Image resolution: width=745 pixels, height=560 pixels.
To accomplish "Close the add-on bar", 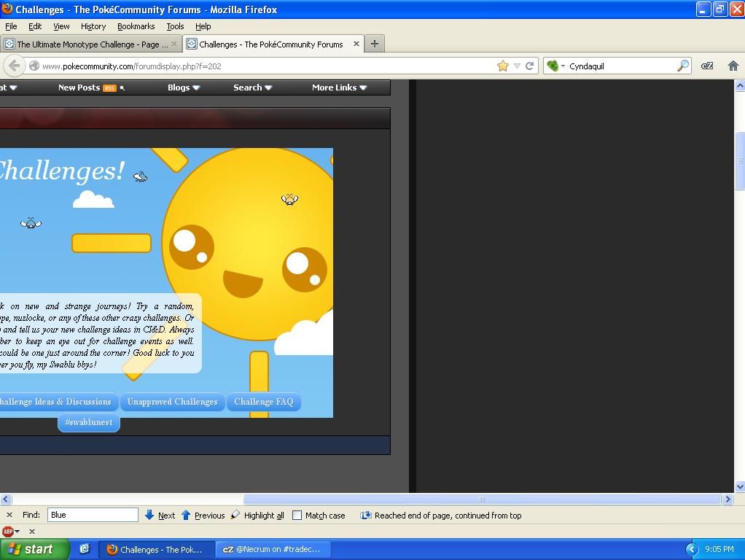I will (x=32, y=532).
